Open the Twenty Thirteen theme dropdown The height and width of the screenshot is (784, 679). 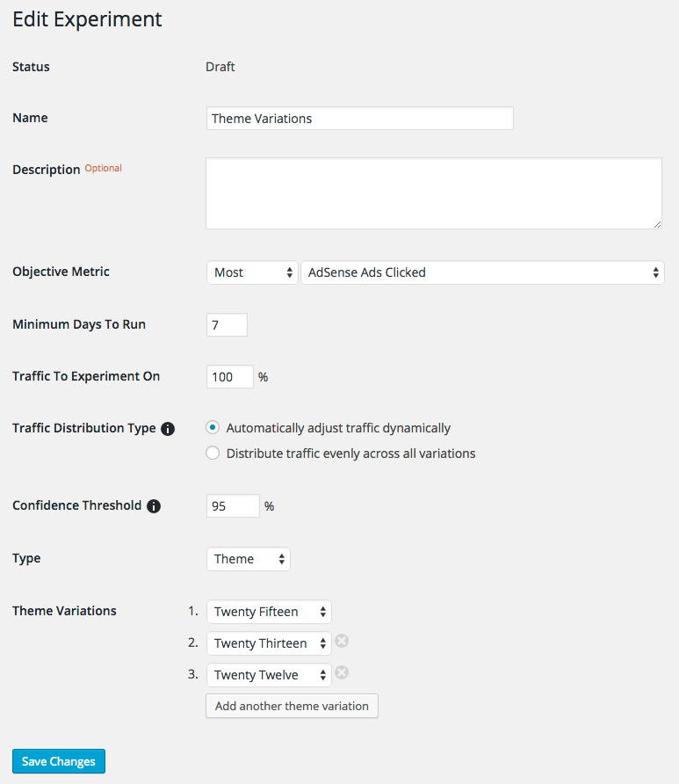(269, 643)
